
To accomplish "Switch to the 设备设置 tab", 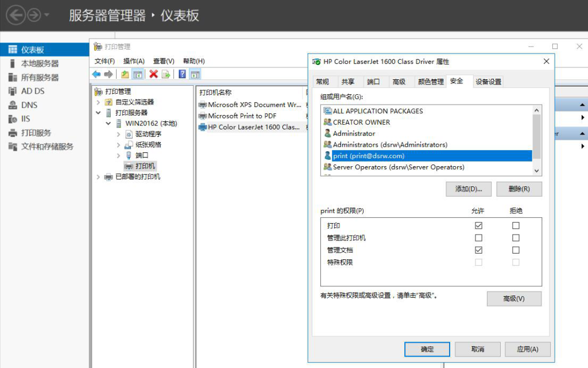I will (488, 82).
